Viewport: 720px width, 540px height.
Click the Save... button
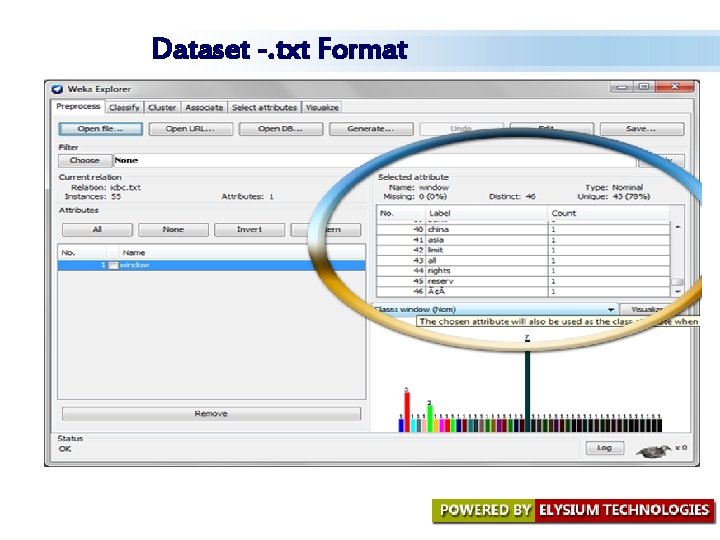point(641,129)
